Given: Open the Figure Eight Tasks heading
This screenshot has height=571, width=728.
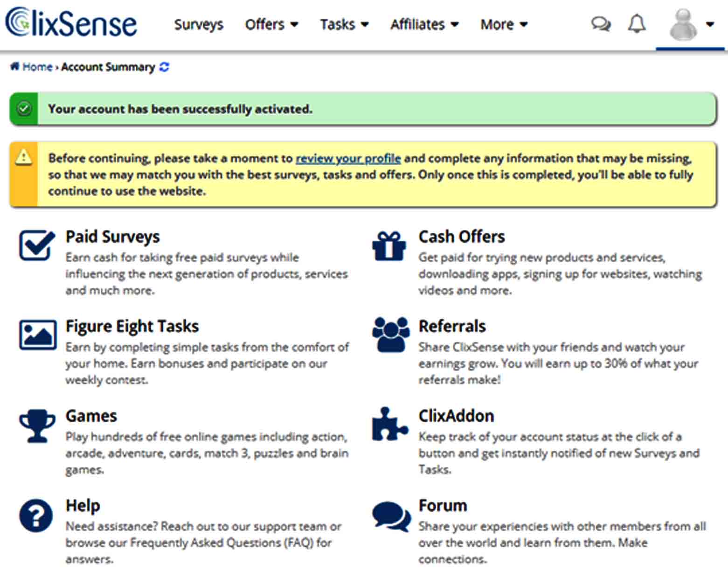Looking at the screenshot, I should (x=132, y=326).
